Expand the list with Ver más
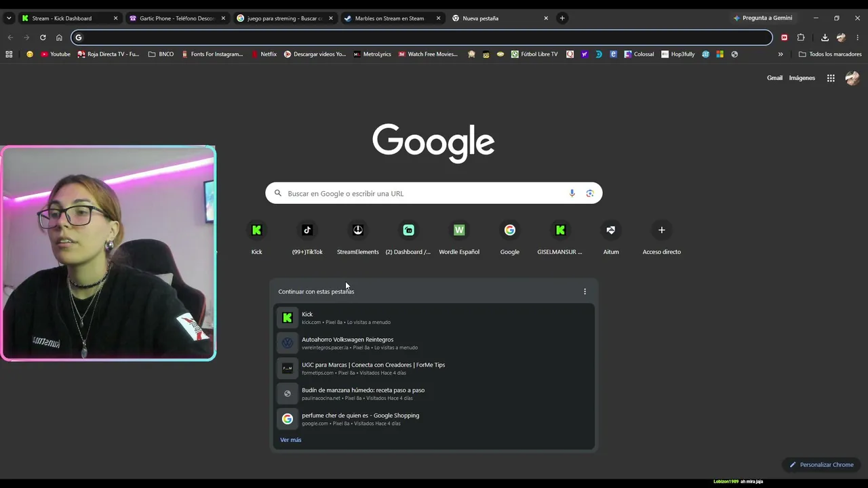This screenshot has height=488, width=868. (x=291, y=440)
